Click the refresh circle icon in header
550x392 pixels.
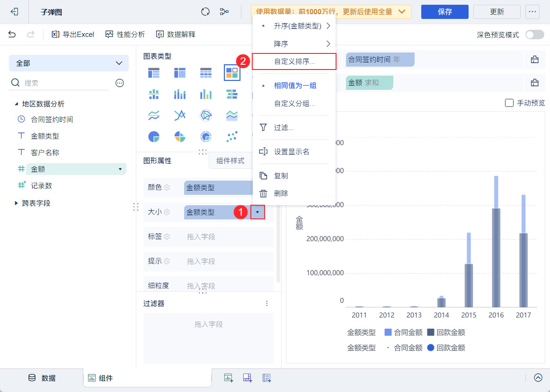(205, 11)
